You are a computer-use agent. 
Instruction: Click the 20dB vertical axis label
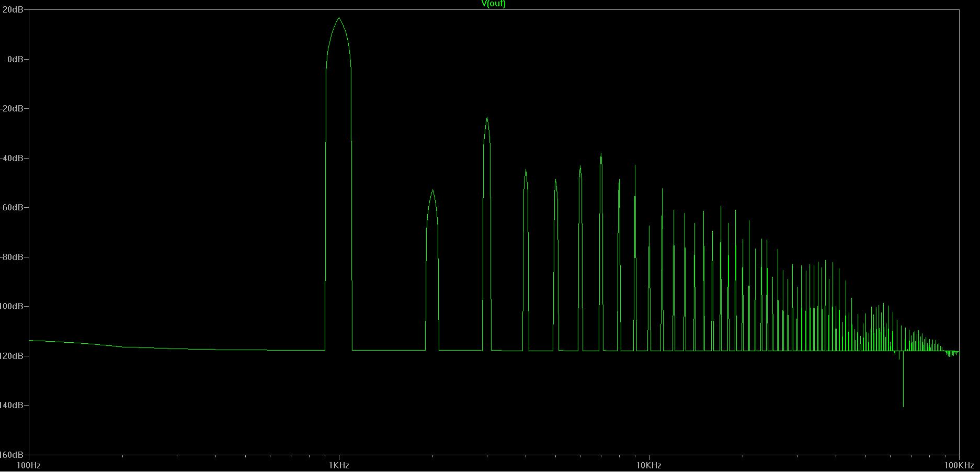pos(13,9)
